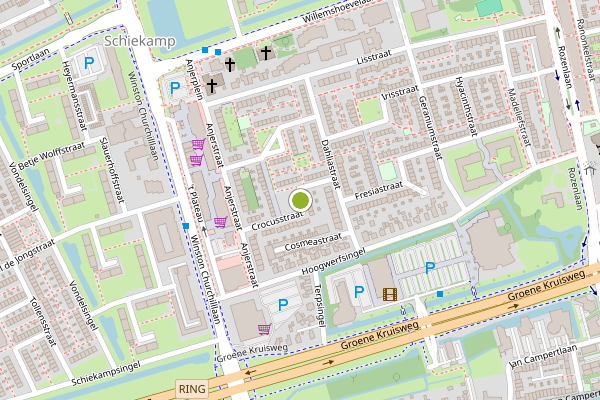The image size is (600, 400).
Task: Click the Cosmeastraat label
Action: point(313,242)
